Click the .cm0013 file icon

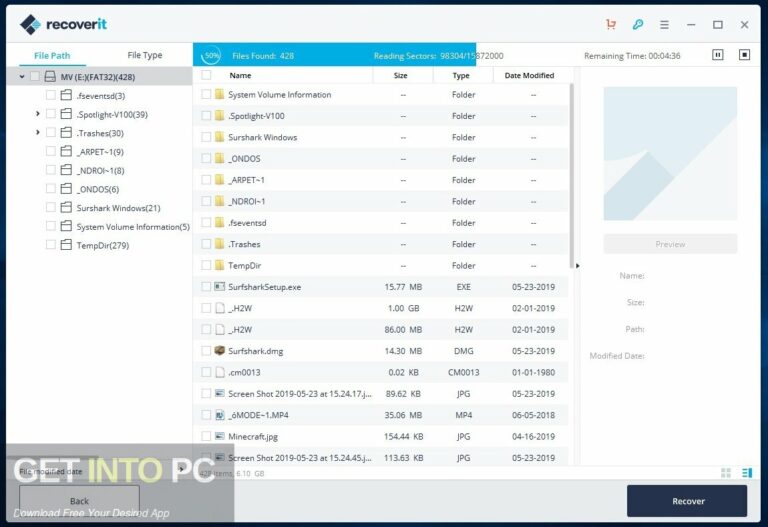220,372
